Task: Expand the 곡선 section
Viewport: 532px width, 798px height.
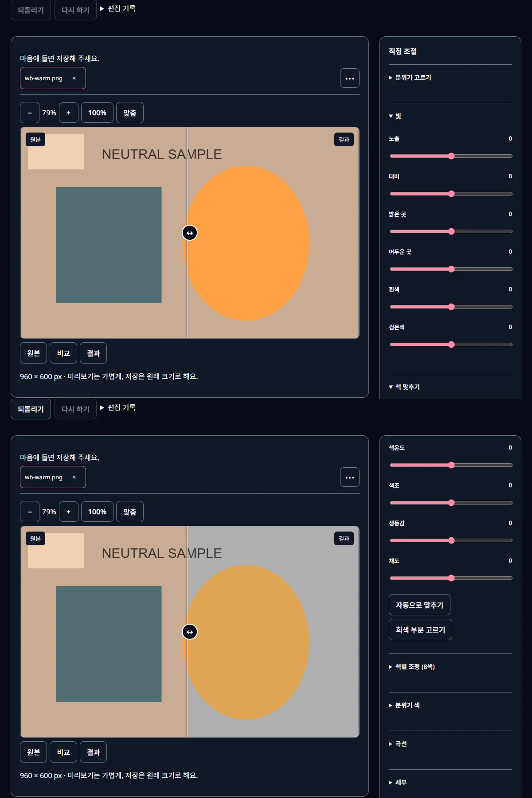Action: [x=398, y=744]
